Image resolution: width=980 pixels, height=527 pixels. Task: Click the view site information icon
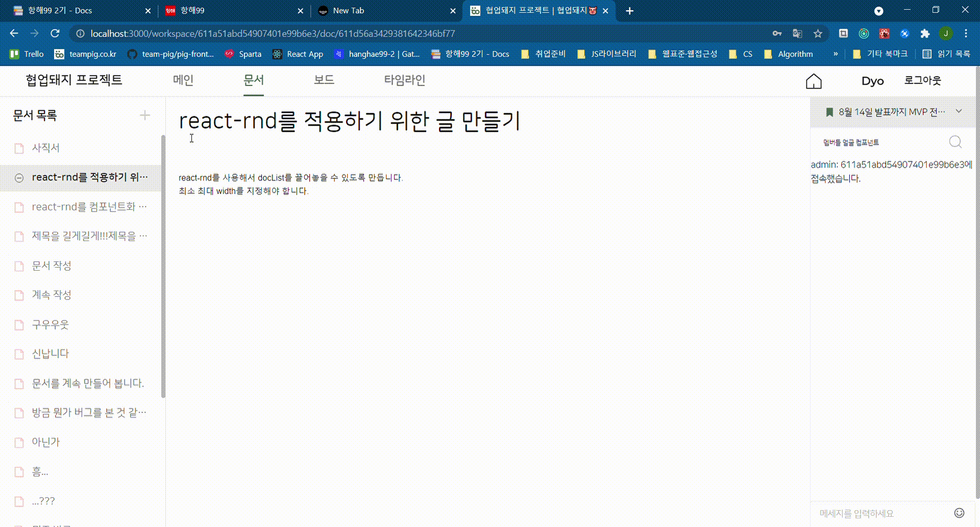[x=80, y=34]
